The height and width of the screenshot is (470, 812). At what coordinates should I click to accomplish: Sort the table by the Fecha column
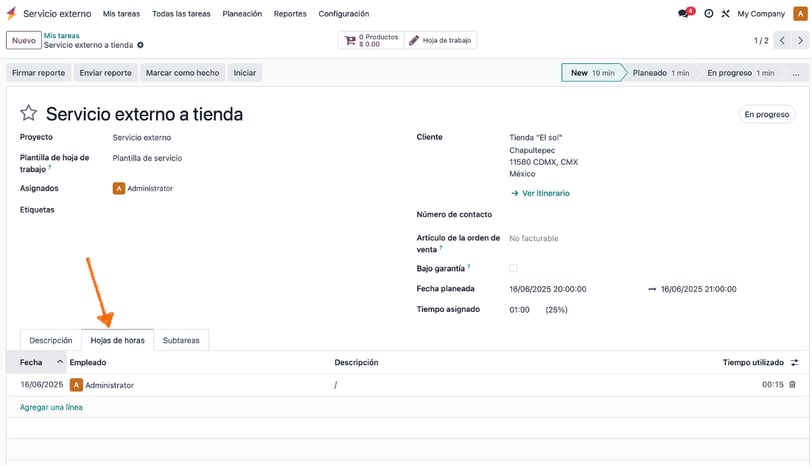(x=36, y=362)
